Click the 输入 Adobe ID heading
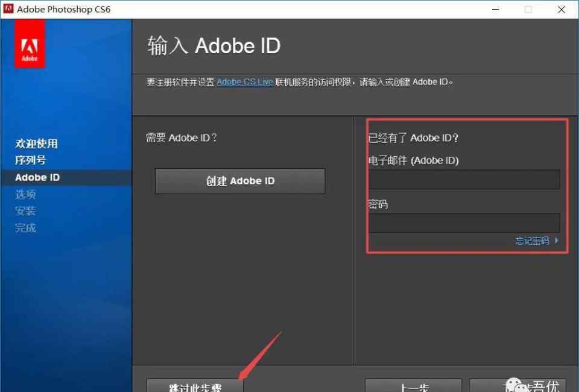579x392 pixels. coord(214,46)
